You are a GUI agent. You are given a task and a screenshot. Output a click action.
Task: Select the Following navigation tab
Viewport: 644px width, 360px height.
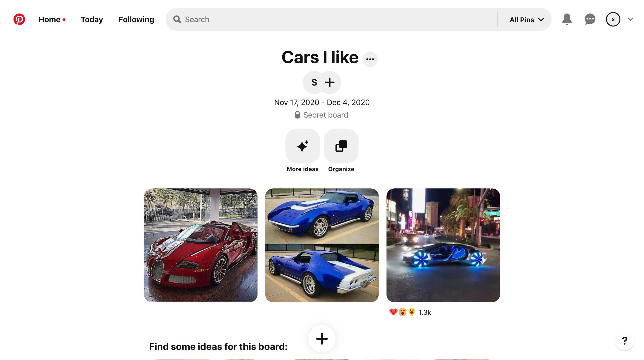click(x=136, y=19)
